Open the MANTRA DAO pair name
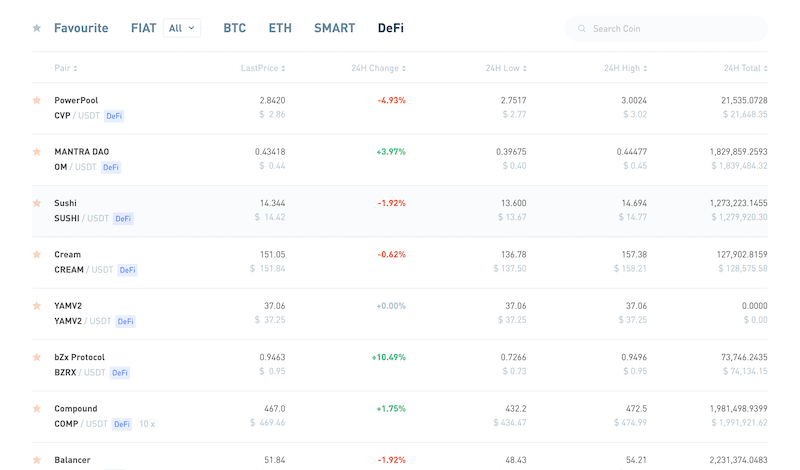 (82, 152)
